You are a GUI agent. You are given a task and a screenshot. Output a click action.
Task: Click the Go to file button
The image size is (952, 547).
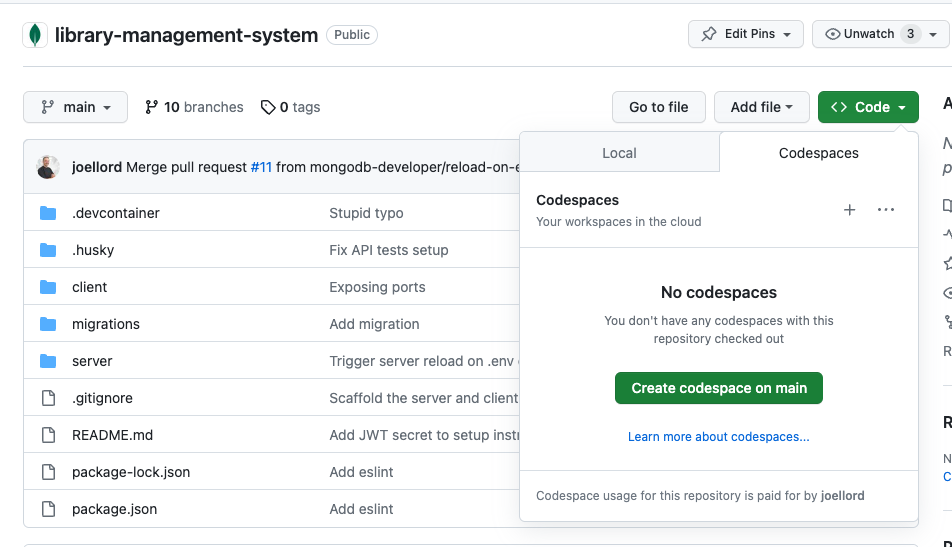[659, 107]
